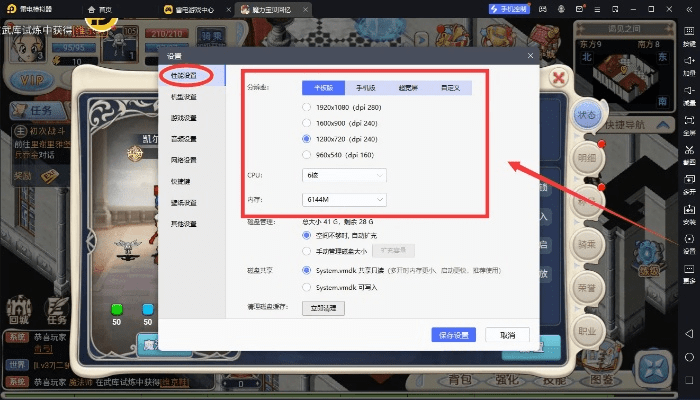Tap the 背包 backpack icon in game bar

[460, 380]
